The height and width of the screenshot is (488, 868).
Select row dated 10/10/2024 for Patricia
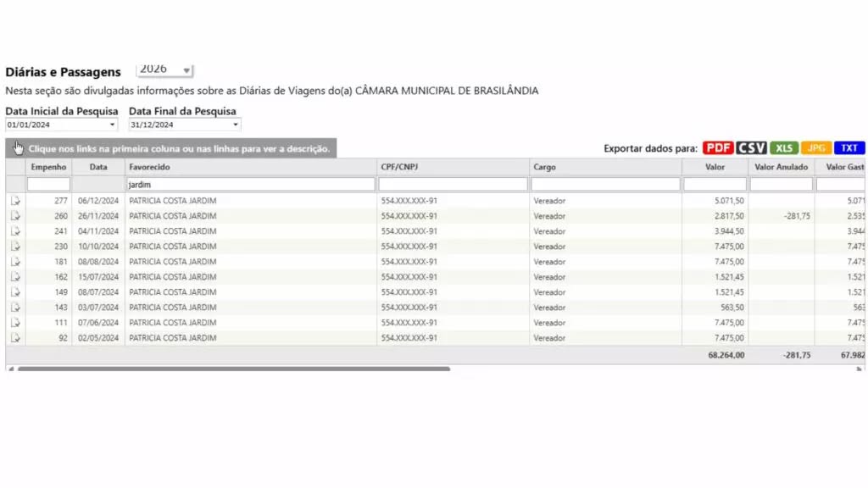172,247
